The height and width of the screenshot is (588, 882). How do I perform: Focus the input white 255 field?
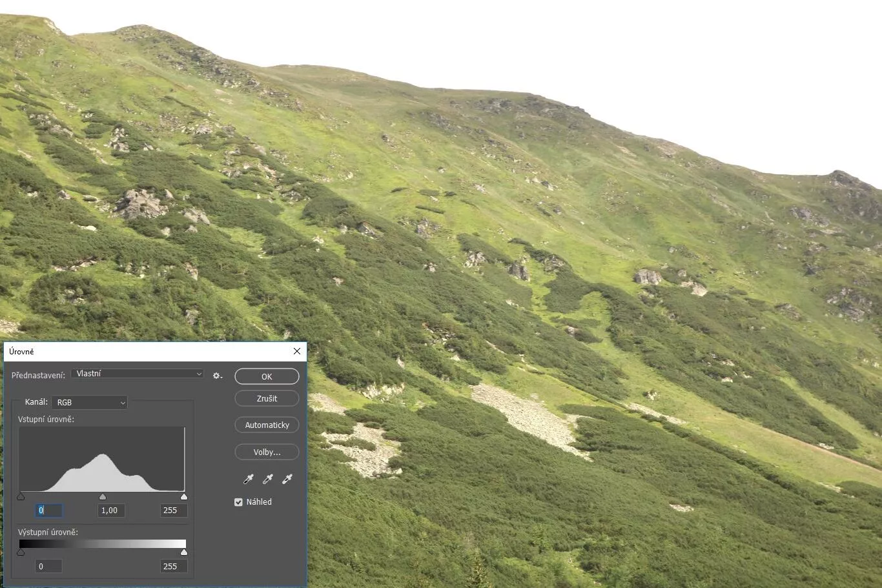click(x=174, y=511)
